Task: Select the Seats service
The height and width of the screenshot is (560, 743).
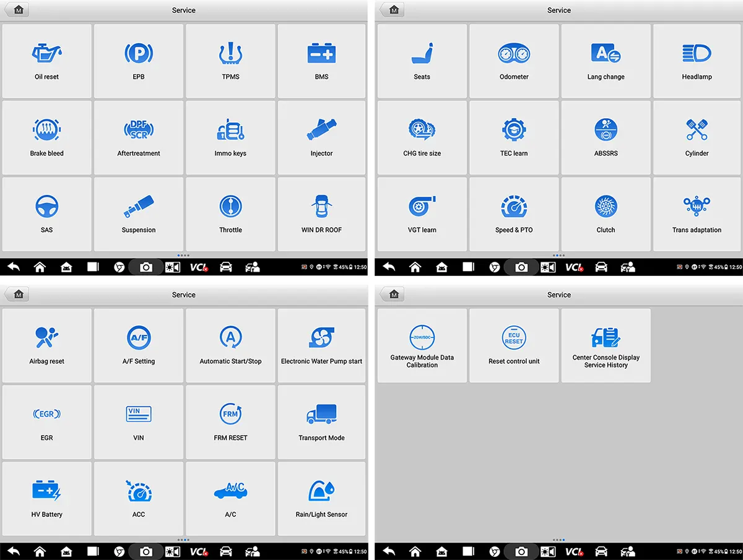Action: tap(422, 61)
